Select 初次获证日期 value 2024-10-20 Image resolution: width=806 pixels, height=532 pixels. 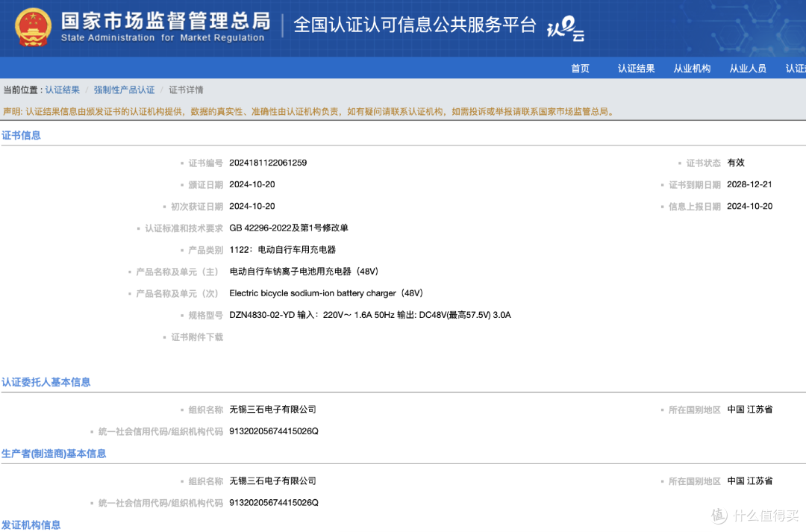click(x=252, y=206)
